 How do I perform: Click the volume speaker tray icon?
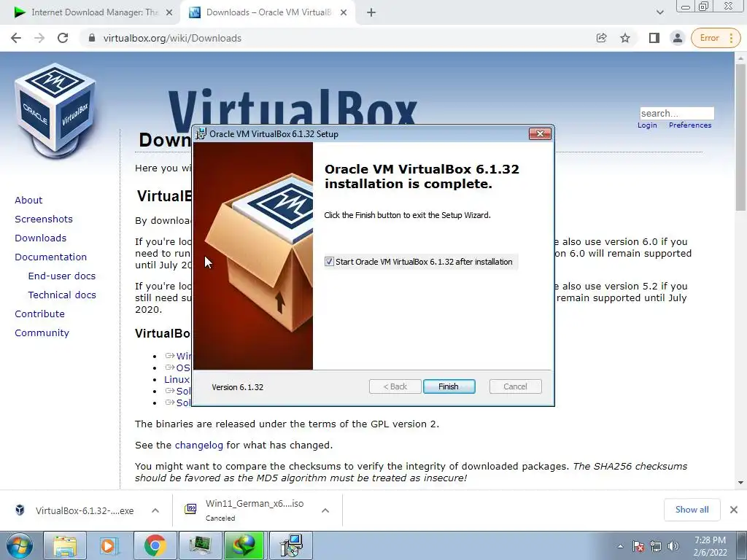point(673,547)
